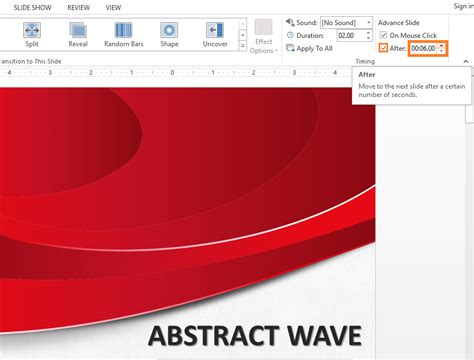Click the After time field
Image resolution: width=474 pixels, height=360 pixels.
pos(423,48)
